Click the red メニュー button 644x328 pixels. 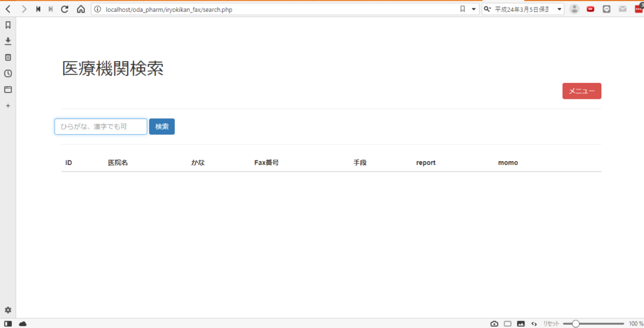581,91
